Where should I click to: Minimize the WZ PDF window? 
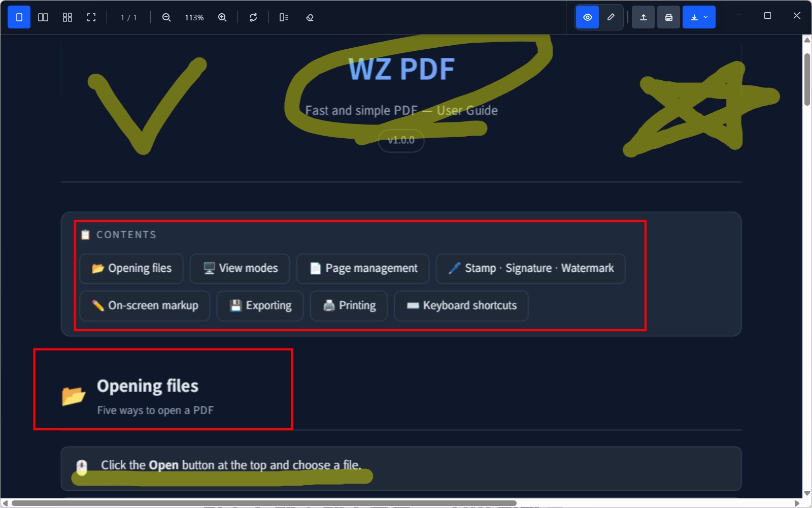click(x=739, y=16)
